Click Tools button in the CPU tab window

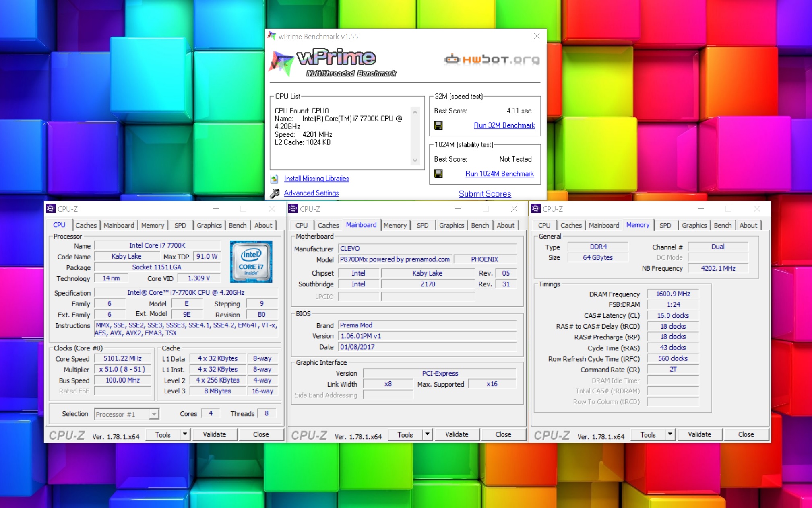(163, 434)
